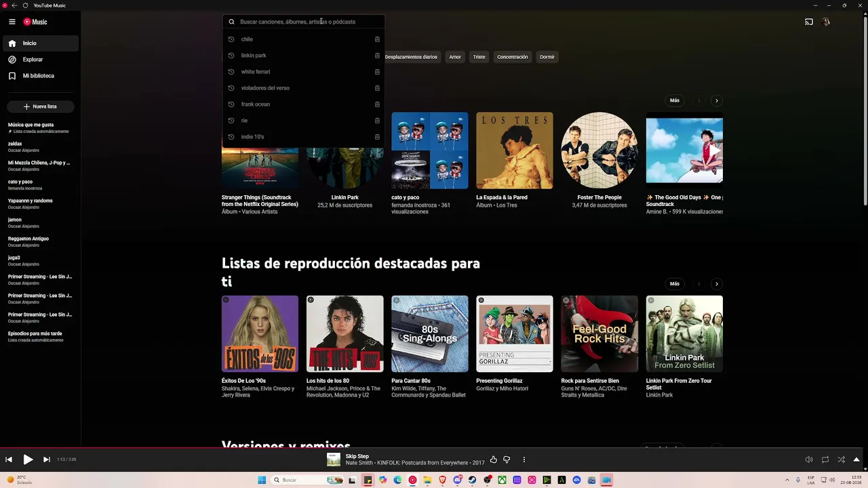Open the hamburger guide menu
The width and height of the screenshot is (868, 488).
[x=12, y=22]
